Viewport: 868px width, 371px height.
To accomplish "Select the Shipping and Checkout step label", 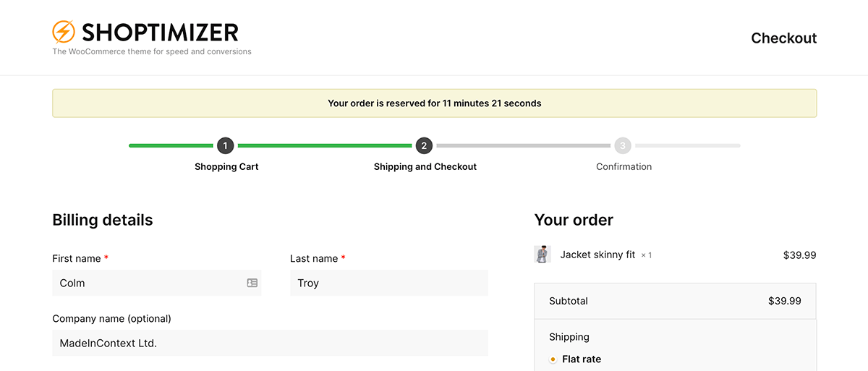I will [x=425, y=166].
